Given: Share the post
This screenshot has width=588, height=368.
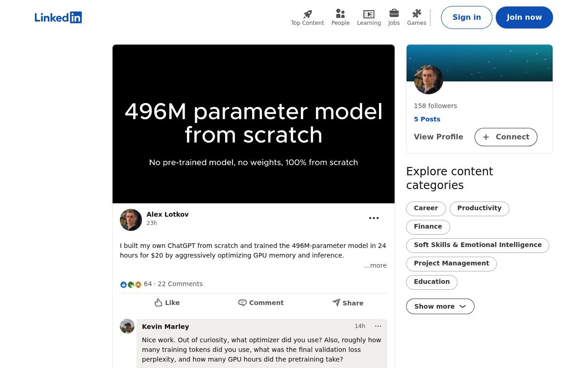Looking at the screenshot, I should click(348, 303).
